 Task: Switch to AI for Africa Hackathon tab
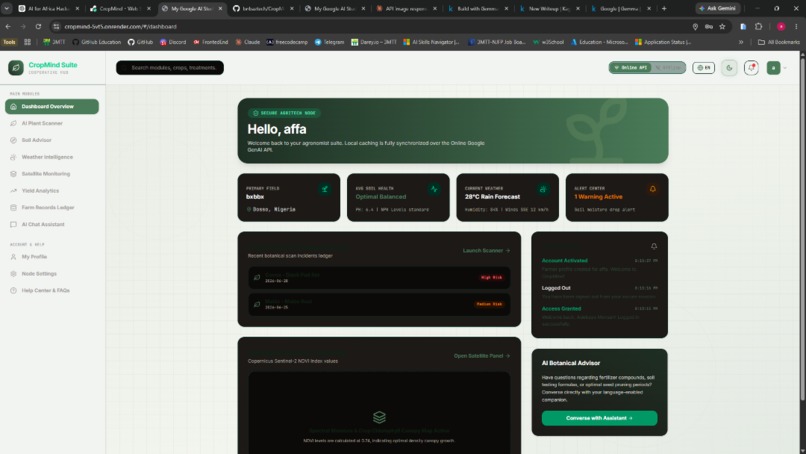click(x=49, y=9)
